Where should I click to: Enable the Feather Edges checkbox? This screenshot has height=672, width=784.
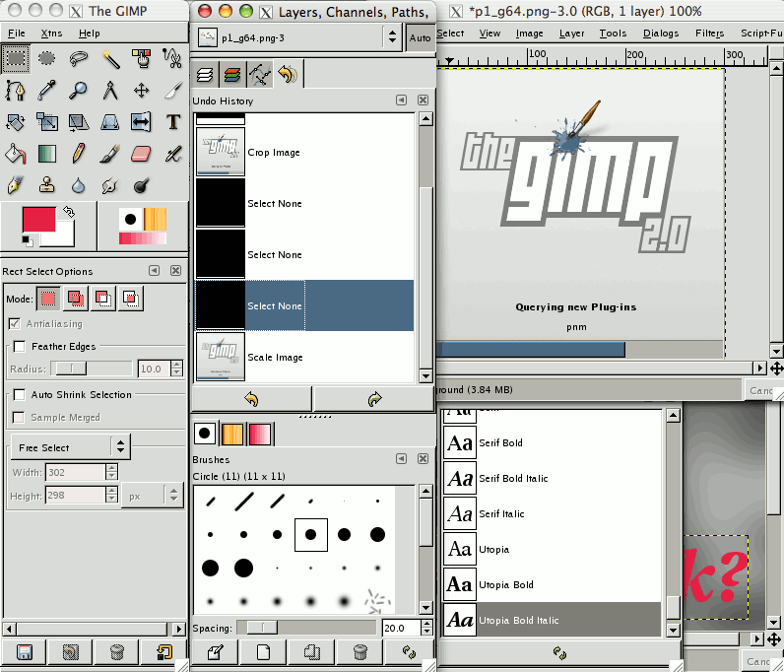click(20, 346)
